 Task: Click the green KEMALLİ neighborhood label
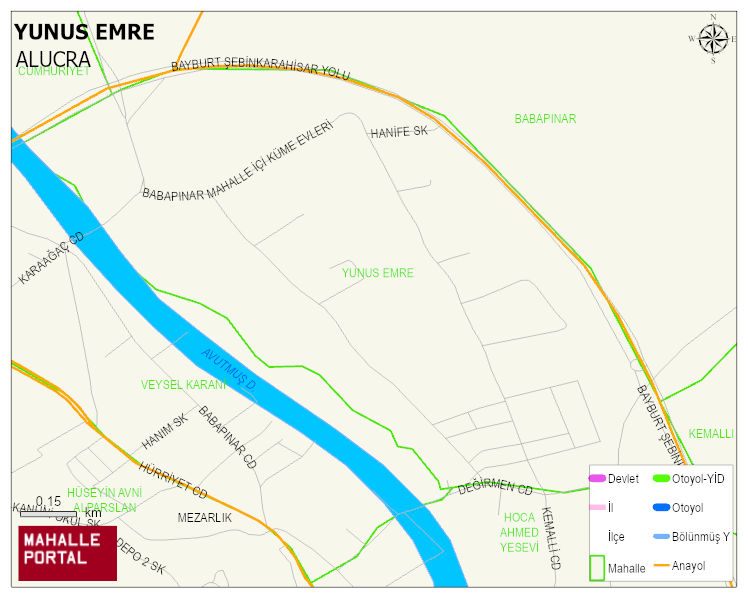[711, 434]
